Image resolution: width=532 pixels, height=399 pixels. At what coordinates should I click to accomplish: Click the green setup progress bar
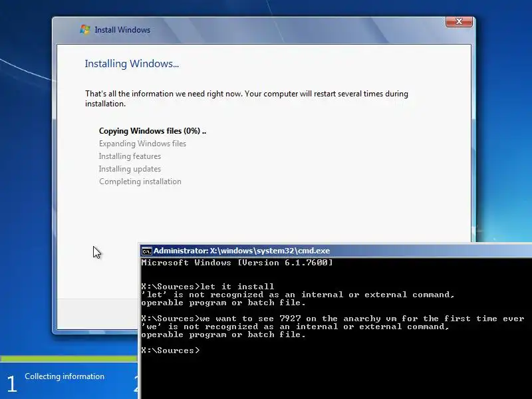(68, 358)
